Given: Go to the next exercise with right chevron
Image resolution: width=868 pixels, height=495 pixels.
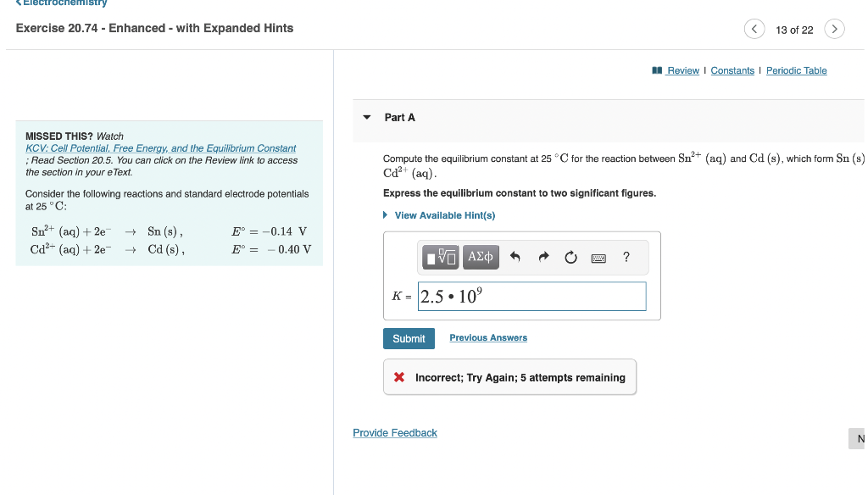Looking at the screenshot, I should [834, 28].
